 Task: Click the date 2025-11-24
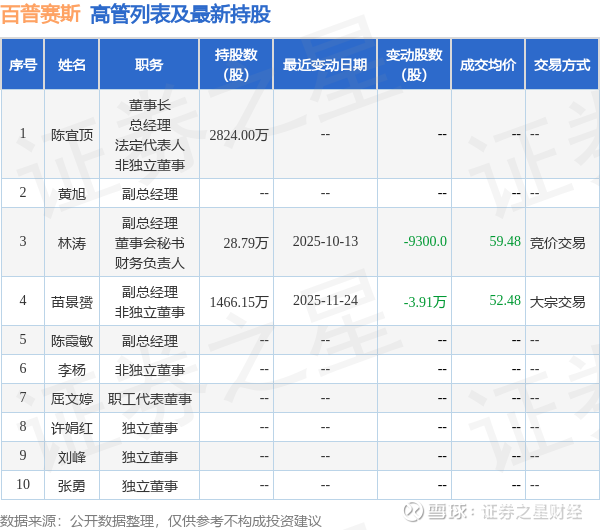click(325, 300)
